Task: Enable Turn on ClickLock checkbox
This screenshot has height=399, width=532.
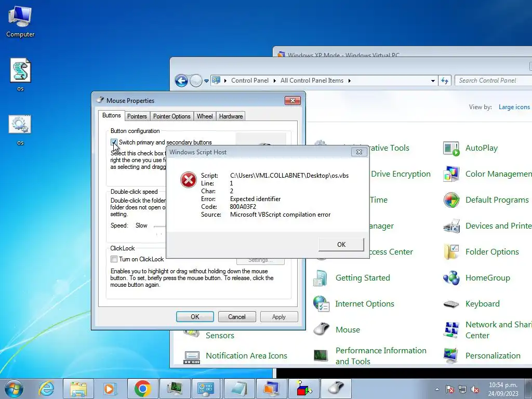Action: (x=114, y=259)
